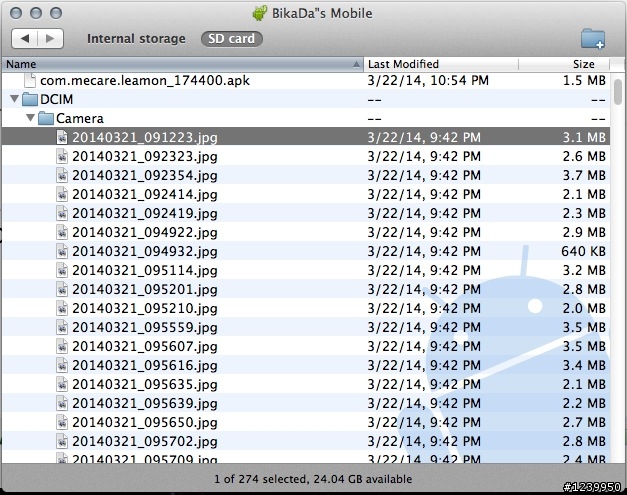Image resolution: width=627 pixels, height=495 pixels.
Task: Toggle the Name column sort arrow
Action: 356,64
